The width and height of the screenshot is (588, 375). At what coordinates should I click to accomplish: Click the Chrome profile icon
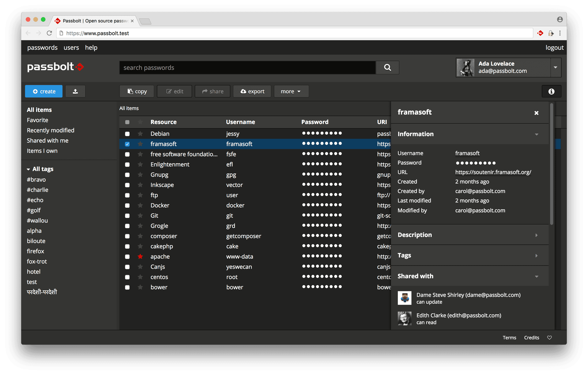[x=560, y=20]
